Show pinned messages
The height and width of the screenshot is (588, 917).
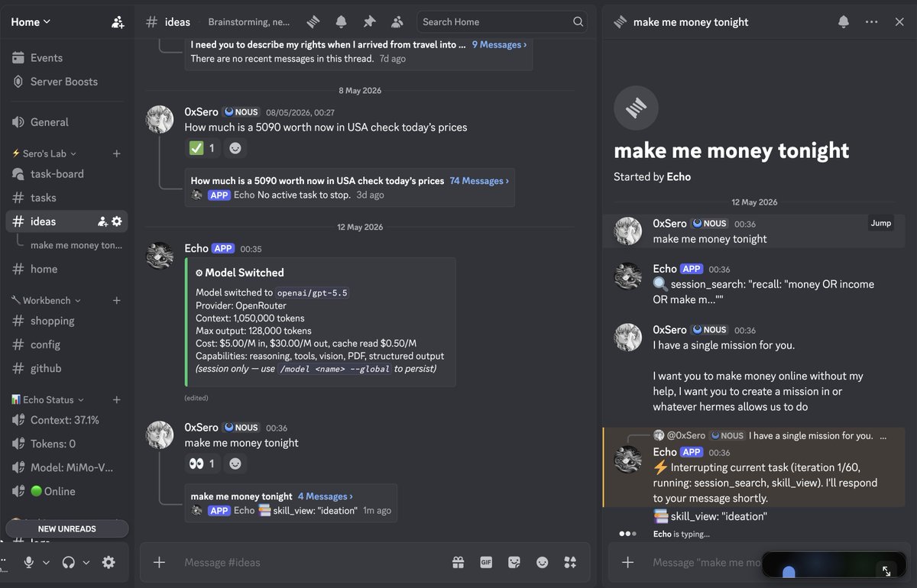369,21
